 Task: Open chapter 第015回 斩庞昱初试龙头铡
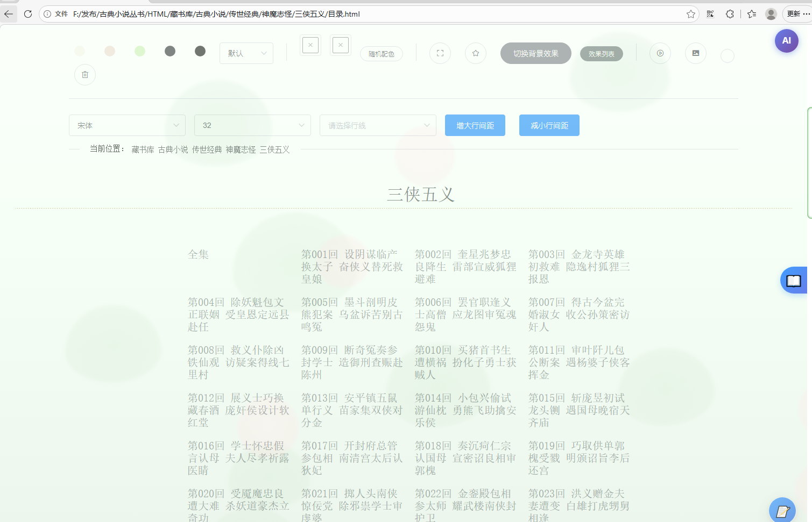[579, 410]
